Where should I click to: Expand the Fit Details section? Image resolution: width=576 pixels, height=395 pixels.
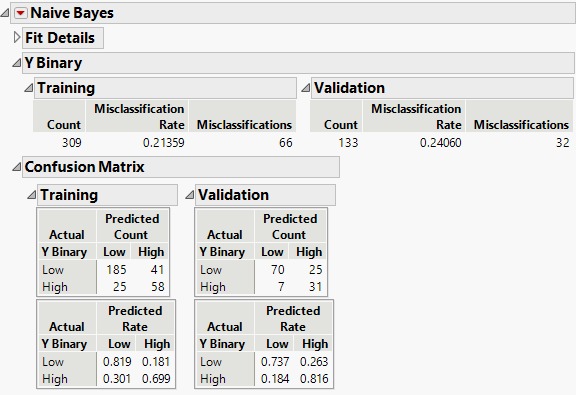[17, 37]
